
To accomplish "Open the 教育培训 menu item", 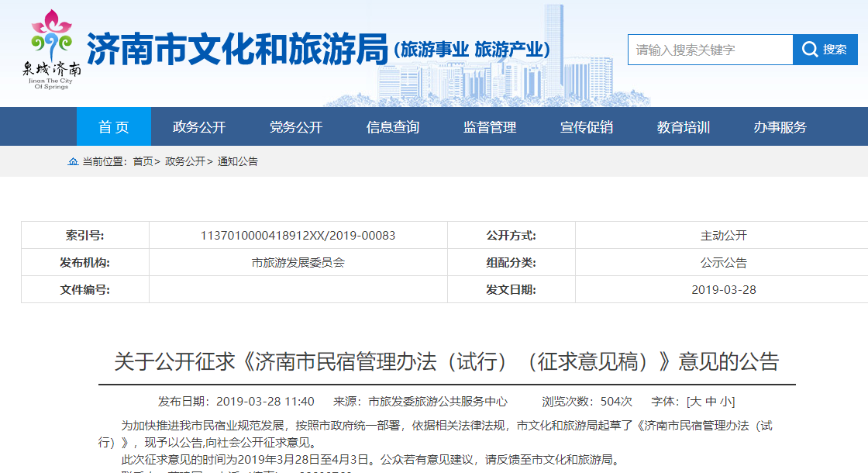I will 684,127.
